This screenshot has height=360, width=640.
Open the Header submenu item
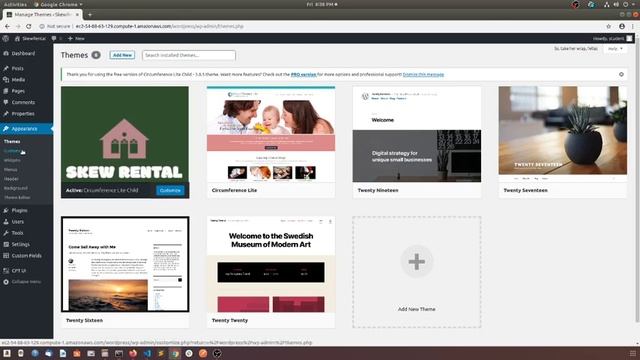11,179
